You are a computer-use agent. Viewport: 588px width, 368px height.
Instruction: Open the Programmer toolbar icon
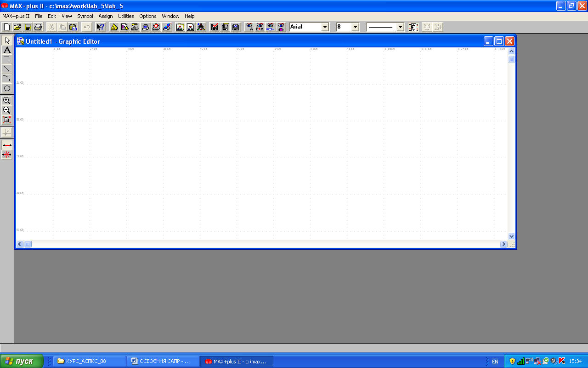(x=167, y=27)
